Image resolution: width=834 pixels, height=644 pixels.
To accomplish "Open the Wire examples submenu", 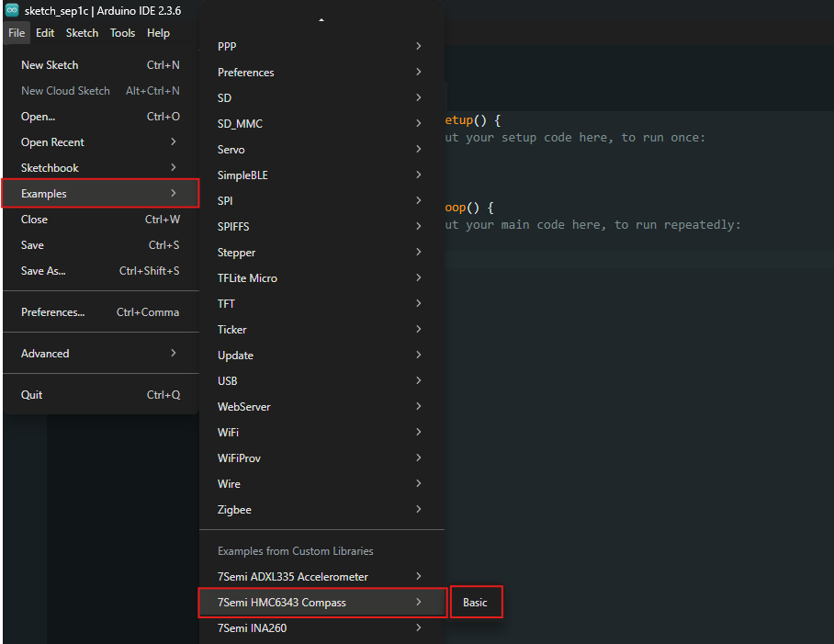I will pos(321,484).
